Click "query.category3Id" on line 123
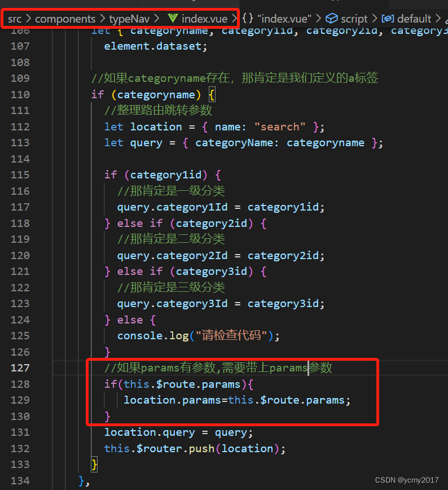448x490 pixels. point(173,304)
